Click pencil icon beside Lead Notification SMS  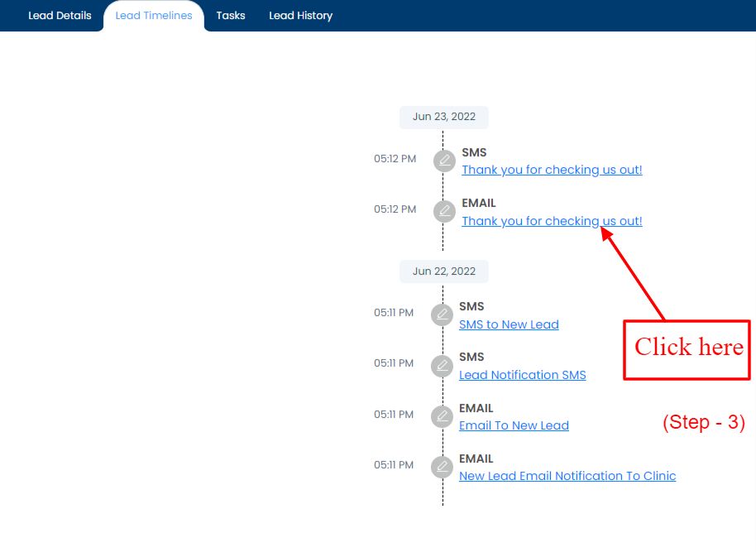(x=443, y=366)
